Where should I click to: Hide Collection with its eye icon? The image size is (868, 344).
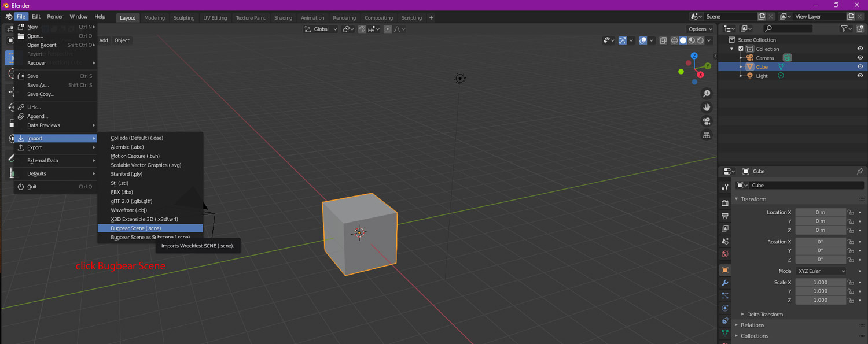(x=860, y=49)
